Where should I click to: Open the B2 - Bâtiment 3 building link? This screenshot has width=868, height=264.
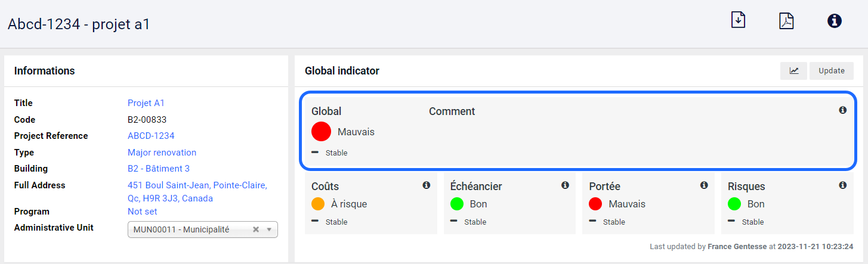click(159, 169)
